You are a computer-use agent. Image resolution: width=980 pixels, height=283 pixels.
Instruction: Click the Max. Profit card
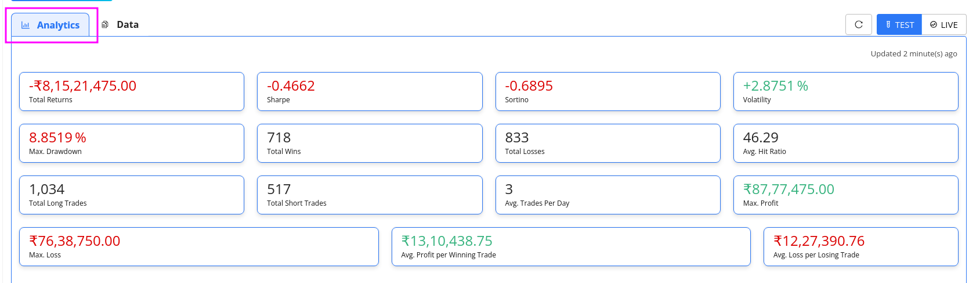click(845, 195)
